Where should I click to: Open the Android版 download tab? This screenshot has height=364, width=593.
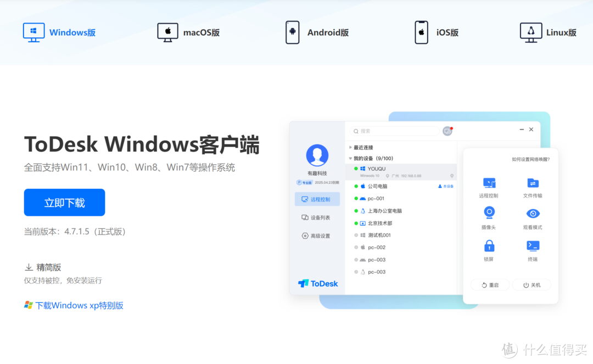(317, 32)
